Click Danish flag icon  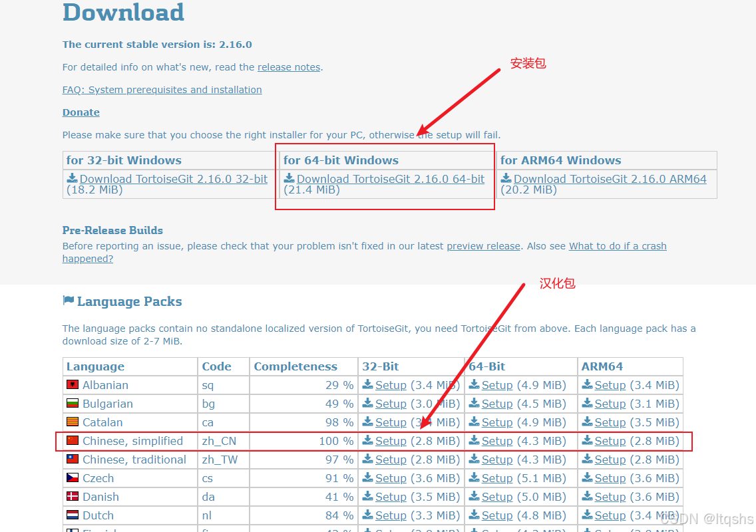73,496
